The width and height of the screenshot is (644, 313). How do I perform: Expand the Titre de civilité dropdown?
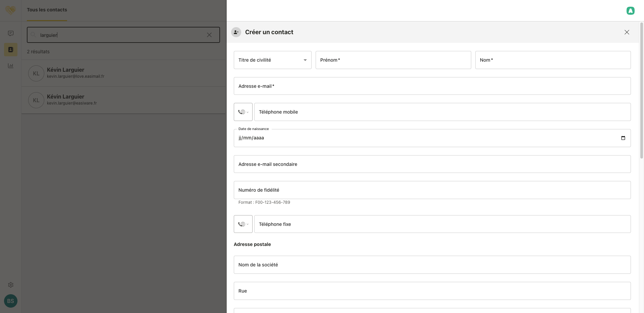272,60
